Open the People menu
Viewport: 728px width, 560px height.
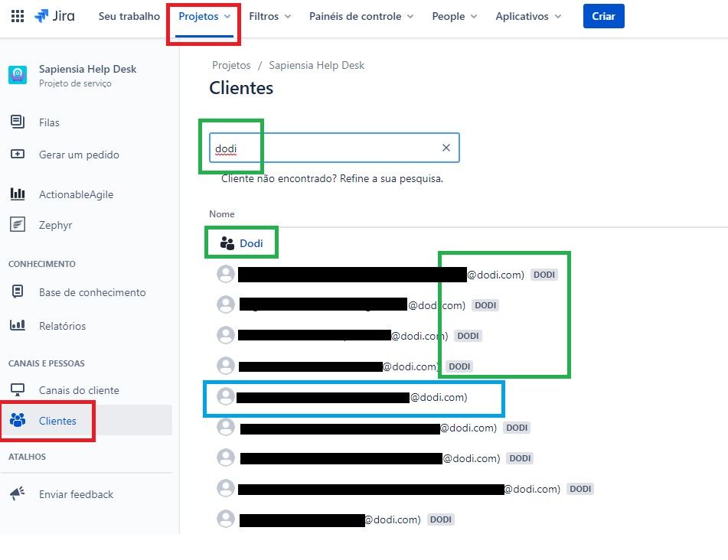pos(454,16)
